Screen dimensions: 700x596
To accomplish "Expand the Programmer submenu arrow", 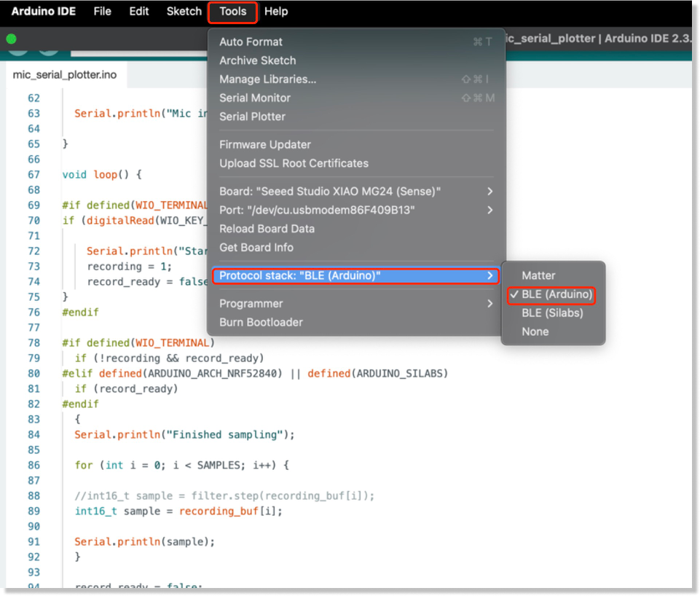I will (489, 305).
